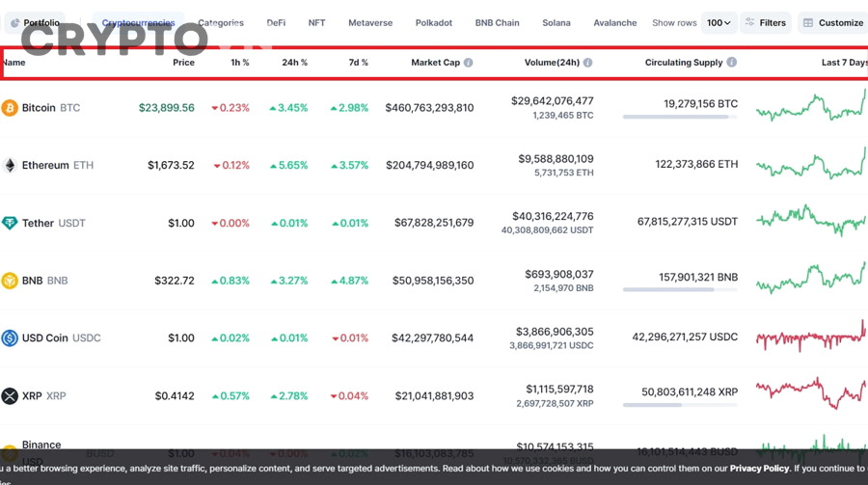Switch to the Avalanche tab
This screenshot has width=868, height=485.
click(x=615, y=23)
